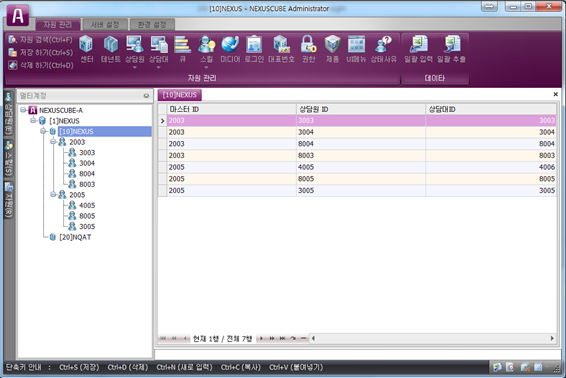Click the grid scrollbar right arrow
The height and width of the screenshot is (378, 566).
pyautogui.click(x=552, y=338)
